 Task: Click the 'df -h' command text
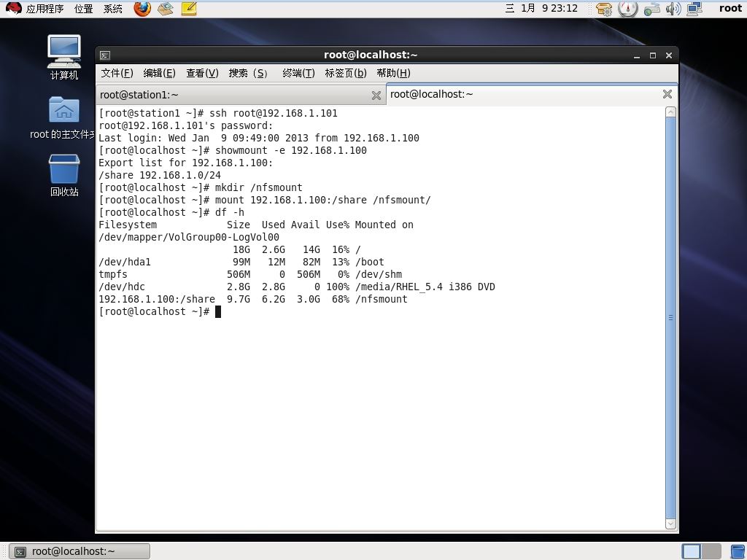click(230, 212)
